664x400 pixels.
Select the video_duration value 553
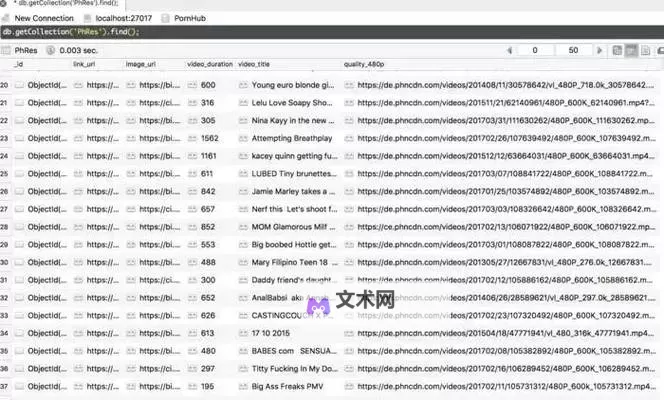[208, 245]
